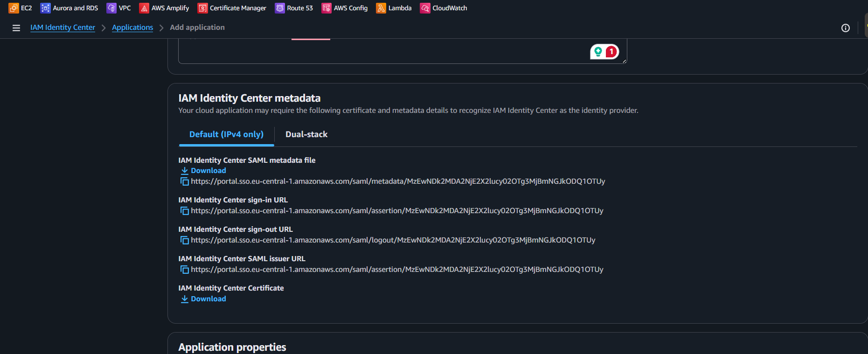The width and height of the screenshot is (868, 354).
Task: Open the Lambda shortcut icon
Action: coord(381,8)
